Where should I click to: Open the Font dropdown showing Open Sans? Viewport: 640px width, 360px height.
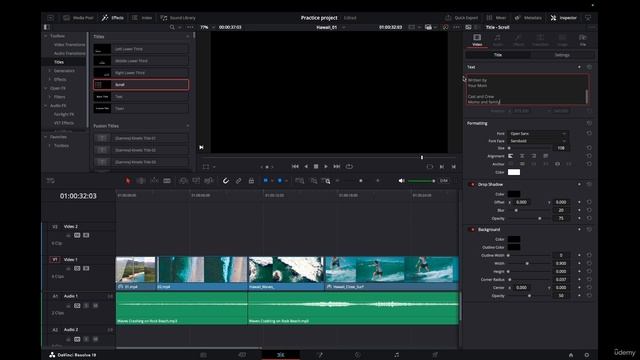click(x=538, y=133)
